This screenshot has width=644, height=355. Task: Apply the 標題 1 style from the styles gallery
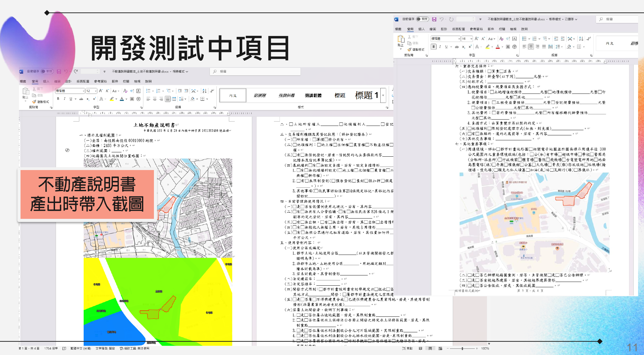tap(367, 95)
